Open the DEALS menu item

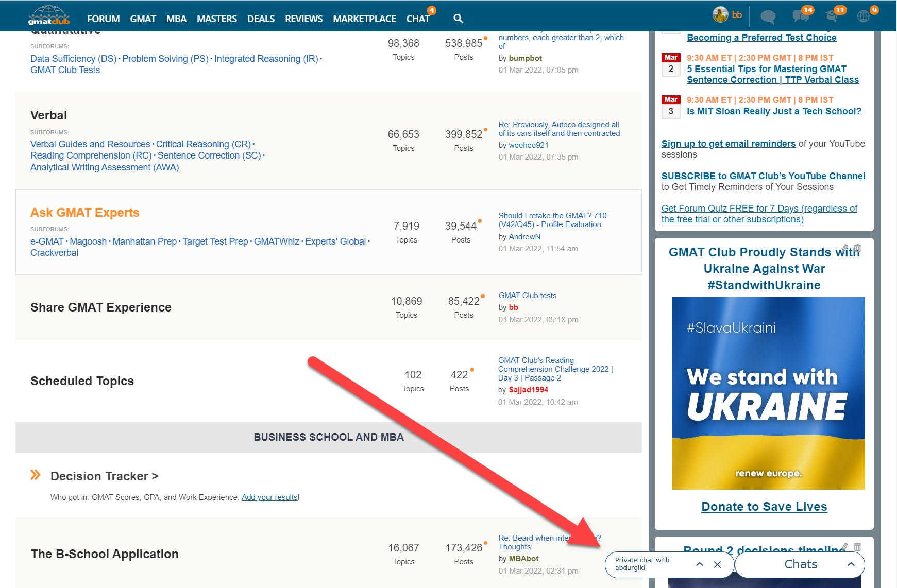tap(261, 19)
